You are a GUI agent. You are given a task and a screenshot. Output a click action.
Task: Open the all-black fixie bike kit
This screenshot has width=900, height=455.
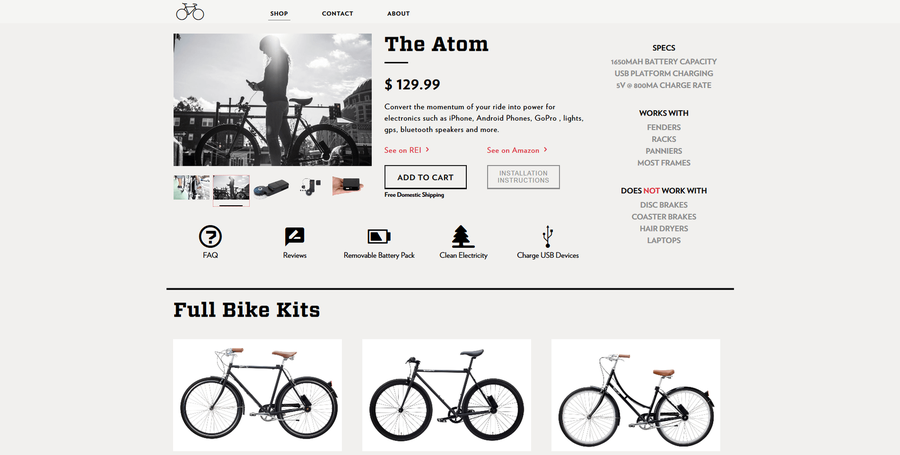(x=447, y=395)
